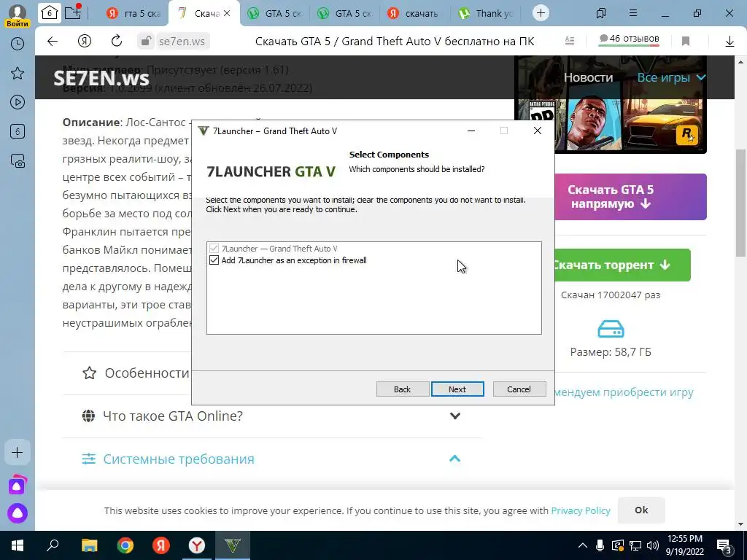Click the Yandex home icon in toolbar
The width and height of the screenshot is (747, 560).
(85, 42)
